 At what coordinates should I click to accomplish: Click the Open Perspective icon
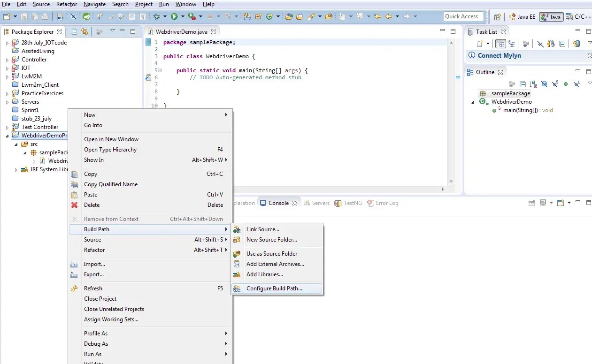click(497, 17)
